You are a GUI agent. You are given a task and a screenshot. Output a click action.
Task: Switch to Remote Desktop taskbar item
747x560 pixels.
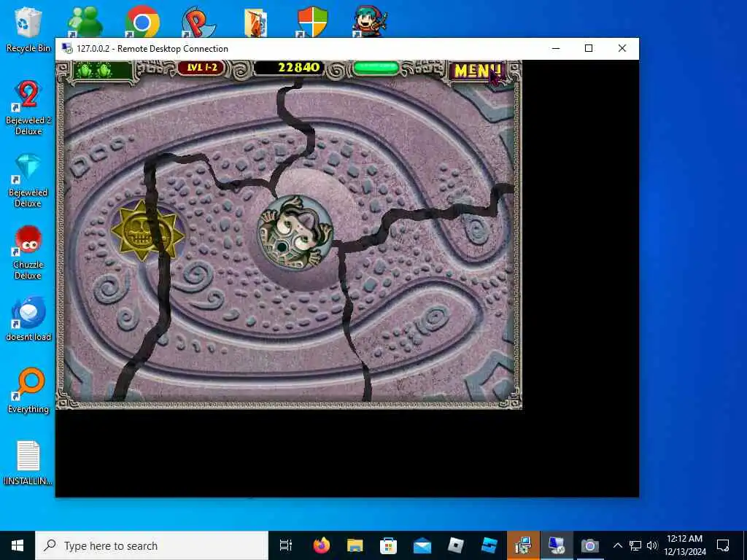click(557, 545)
